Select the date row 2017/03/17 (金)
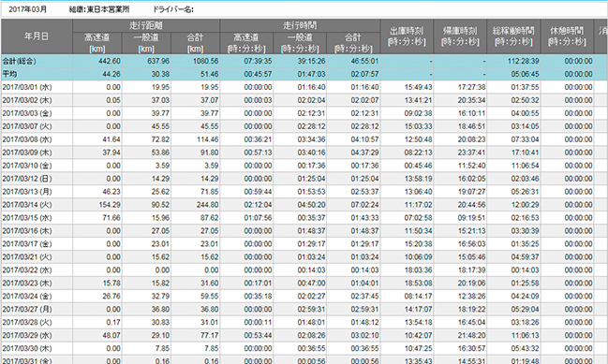This screenshot has height=364, width=608. (x=27, y=244)
